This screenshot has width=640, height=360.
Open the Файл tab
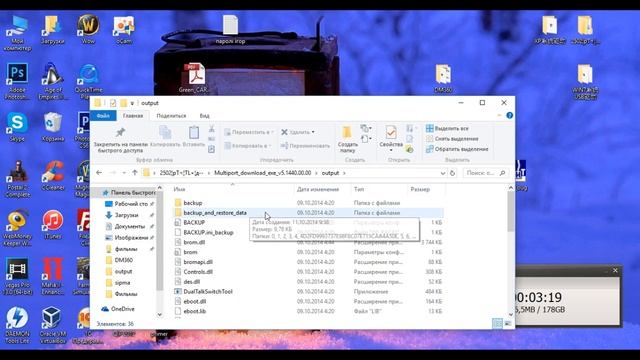(x=103, y=116)
